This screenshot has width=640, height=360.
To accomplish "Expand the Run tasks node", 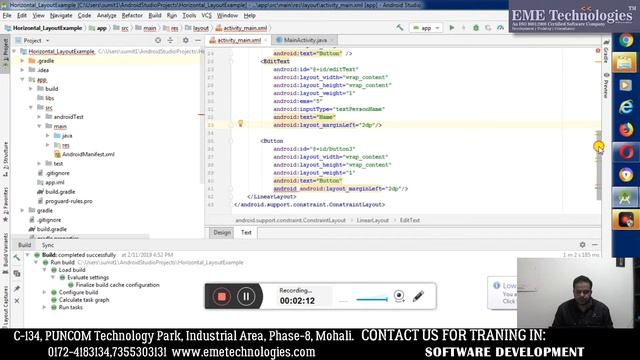I will (44, 307).
